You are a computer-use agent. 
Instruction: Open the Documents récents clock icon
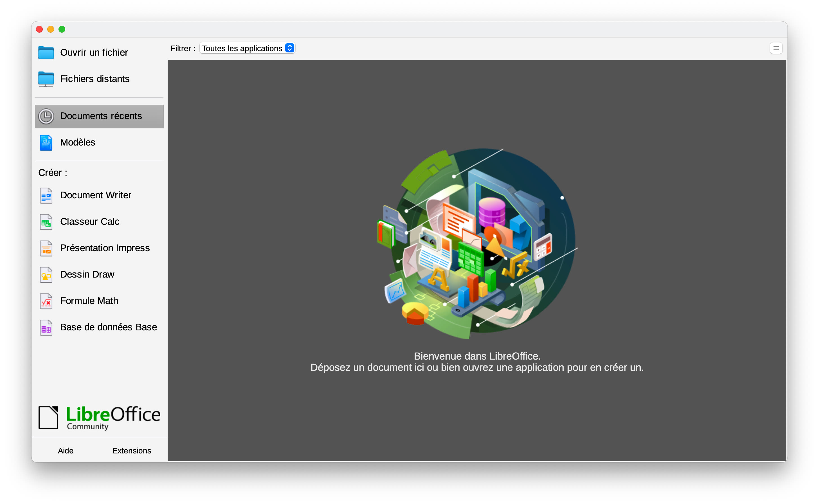46,116
